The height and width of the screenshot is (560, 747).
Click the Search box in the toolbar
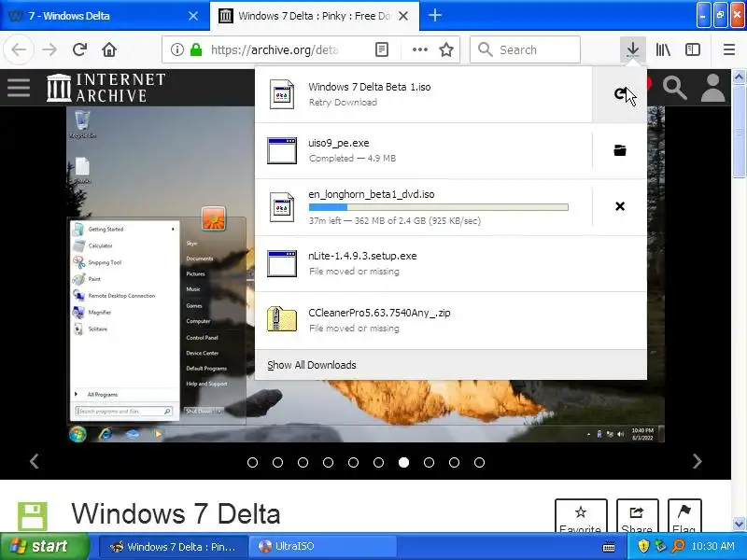tap(525, 49)
